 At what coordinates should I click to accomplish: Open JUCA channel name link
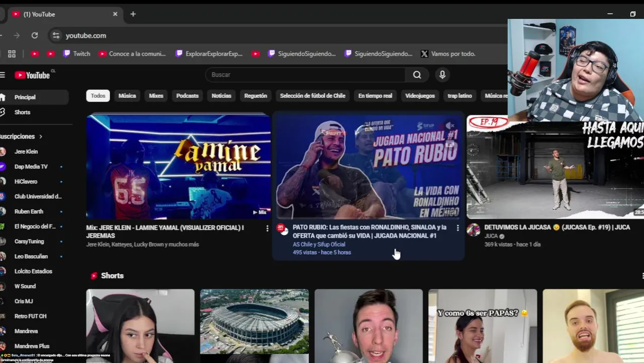click(x=491, y=236)
